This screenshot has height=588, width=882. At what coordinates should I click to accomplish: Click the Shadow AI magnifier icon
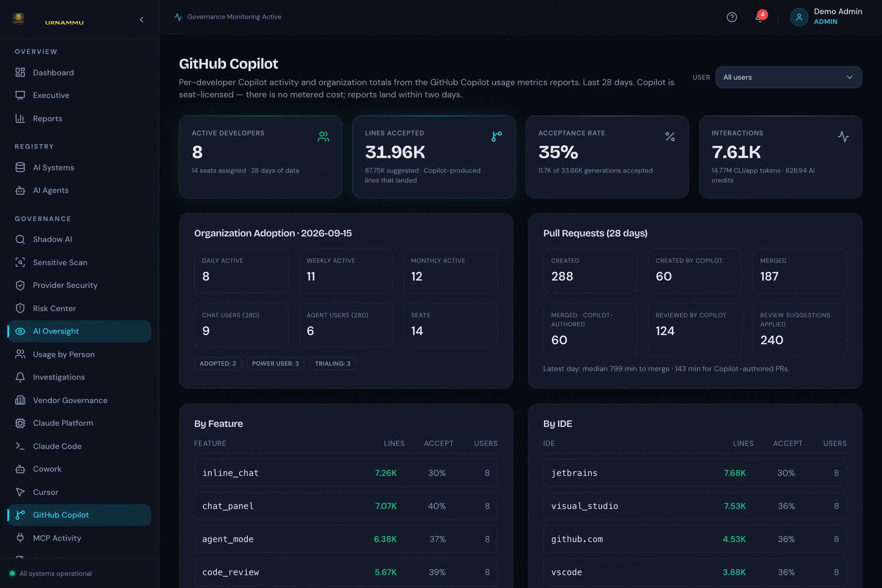click(20, 239)
